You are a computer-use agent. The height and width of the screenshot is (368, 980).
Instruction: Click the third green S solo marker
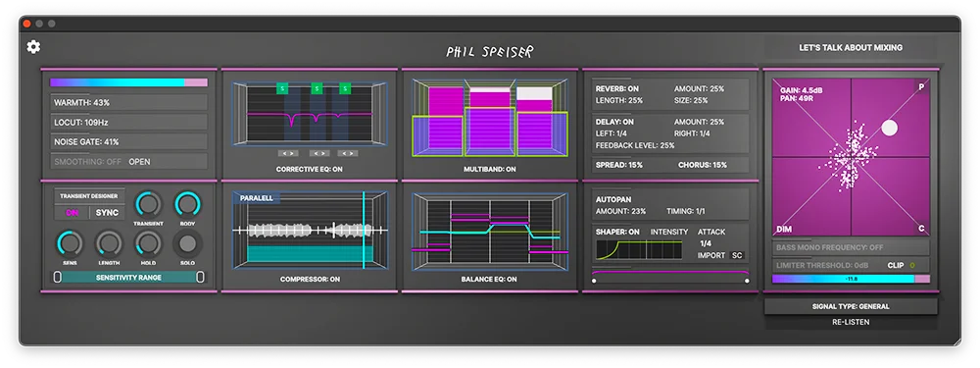(344, 89)
